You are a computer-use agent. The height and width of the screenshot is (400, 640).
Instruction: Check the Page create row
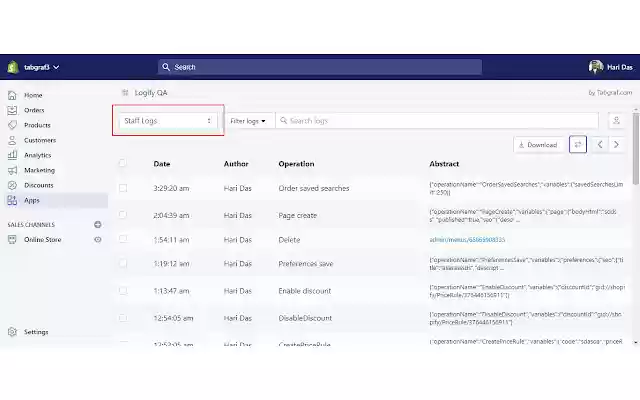122,215
